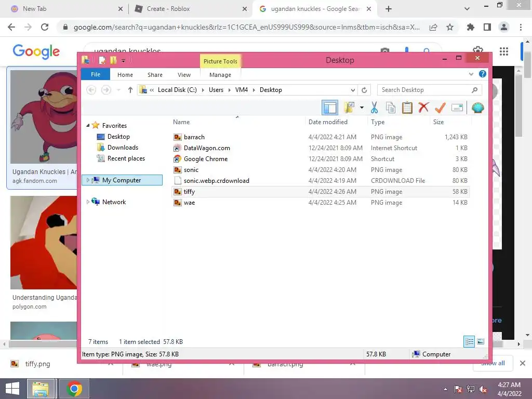
Task: Click the Windows Start button
Action: pos(12,389)
